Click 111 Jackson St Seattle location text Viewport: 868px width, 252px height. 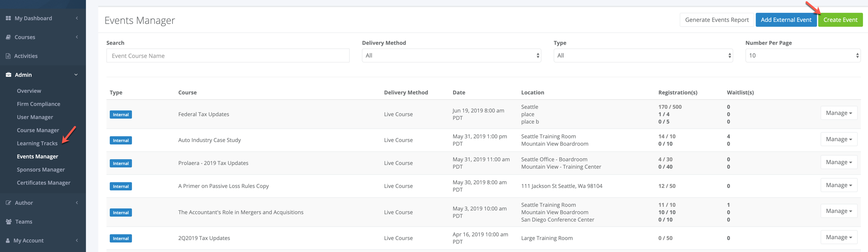click(x=562, y=186)
